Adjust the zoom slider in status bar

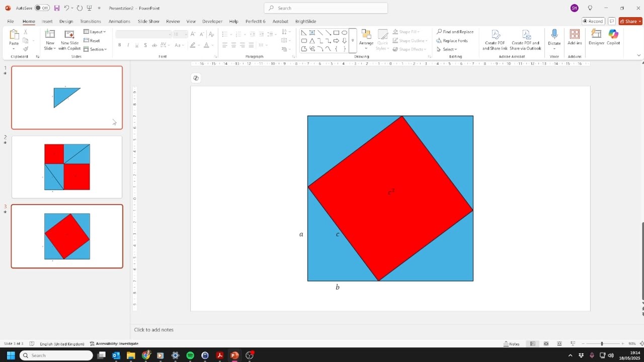602,344
